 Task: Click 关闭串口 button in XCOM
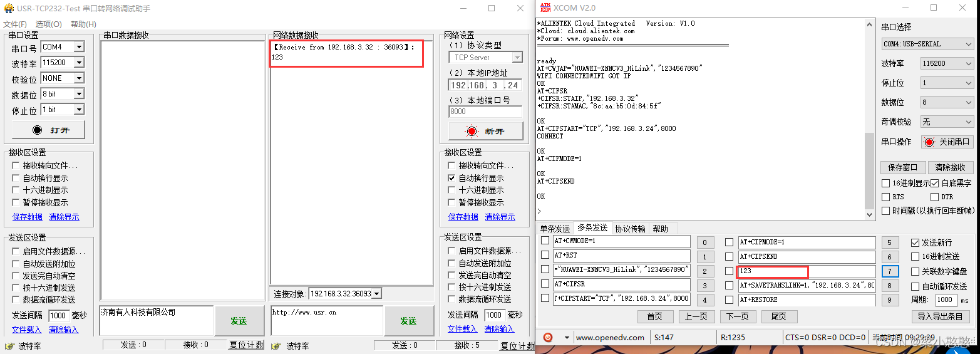pos(947,142)
